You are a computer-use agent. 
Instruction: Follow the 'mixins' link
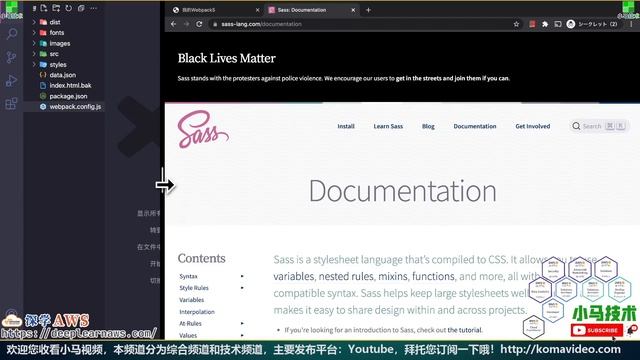[x=393, y=276]
